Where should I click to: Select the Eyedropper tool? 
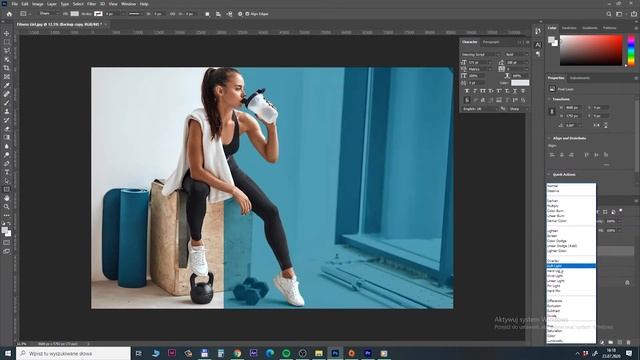point(7,85)
